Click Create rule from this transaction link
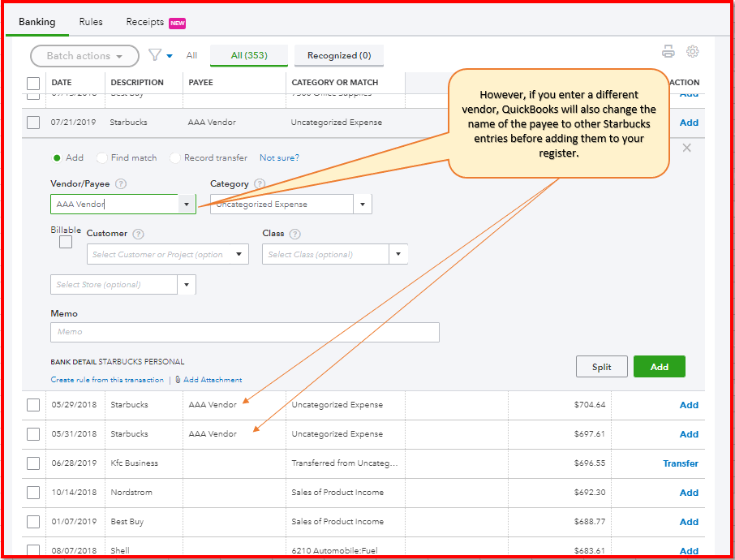735x560 pixels. tap(107, 380)
